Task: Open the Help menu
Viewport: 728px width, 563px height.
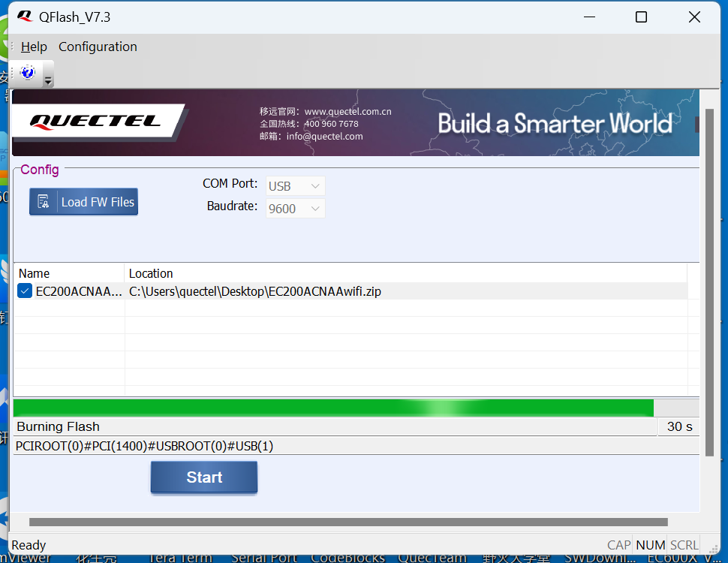Action: [34, 47]
